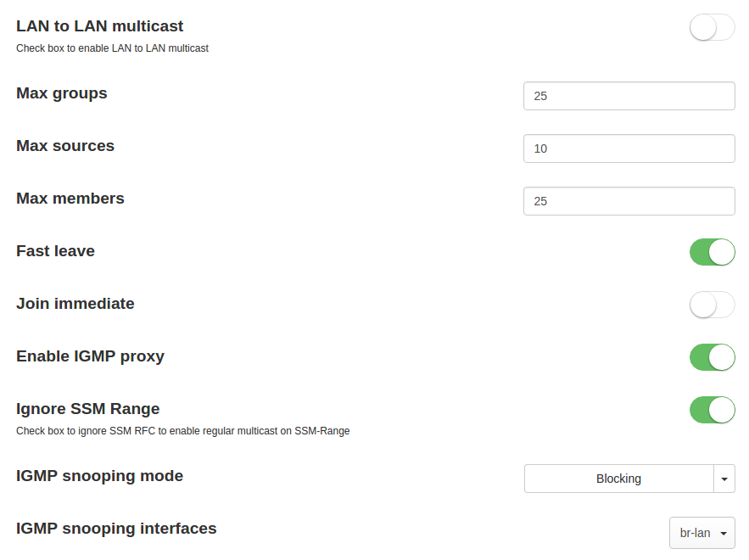The image size is (749, 560).
Task: Disable the Enable IGMP proxy toggle
Action: tap(712, 357)
